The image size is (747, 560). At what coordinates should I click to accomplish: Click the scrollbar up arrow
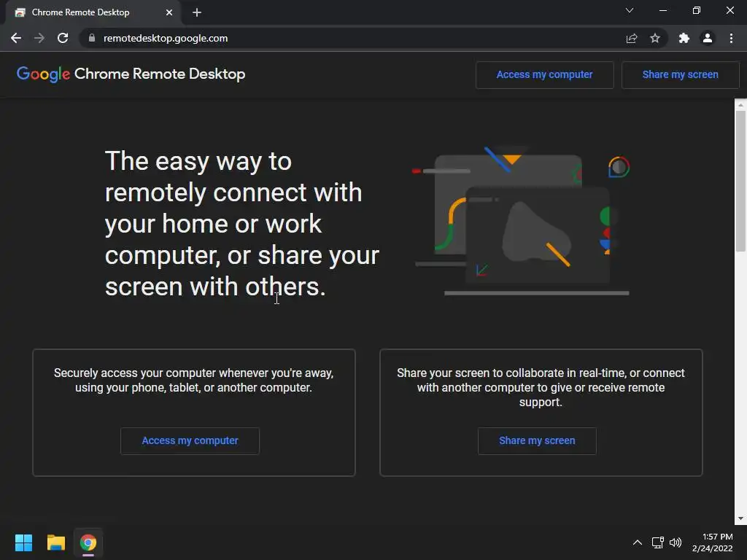740,104
